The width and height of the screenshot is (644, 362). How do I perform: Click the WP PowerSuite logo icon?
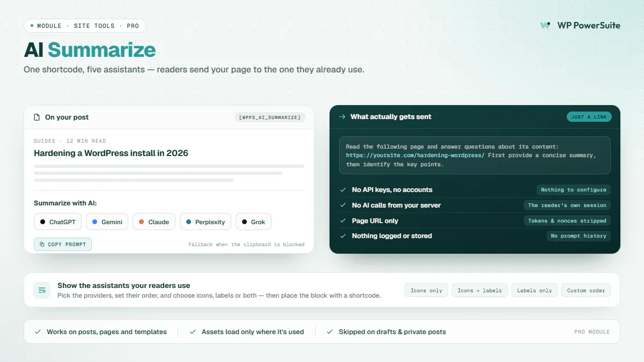tap(545, 25)
